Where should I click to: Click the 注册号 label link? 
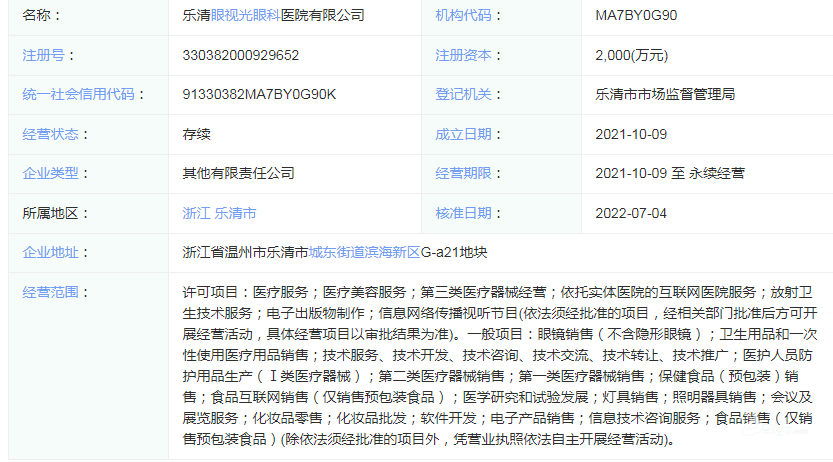pyautogui.click(x=43, y=55)
